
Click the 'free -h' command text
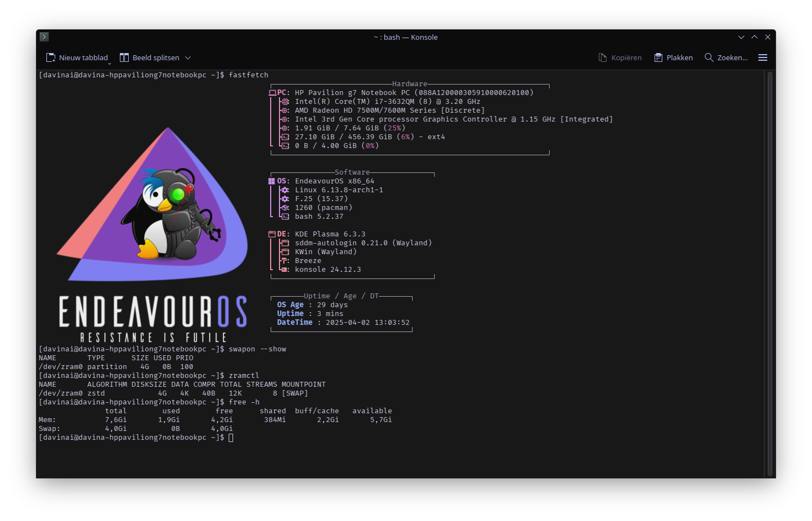point(244,402)
